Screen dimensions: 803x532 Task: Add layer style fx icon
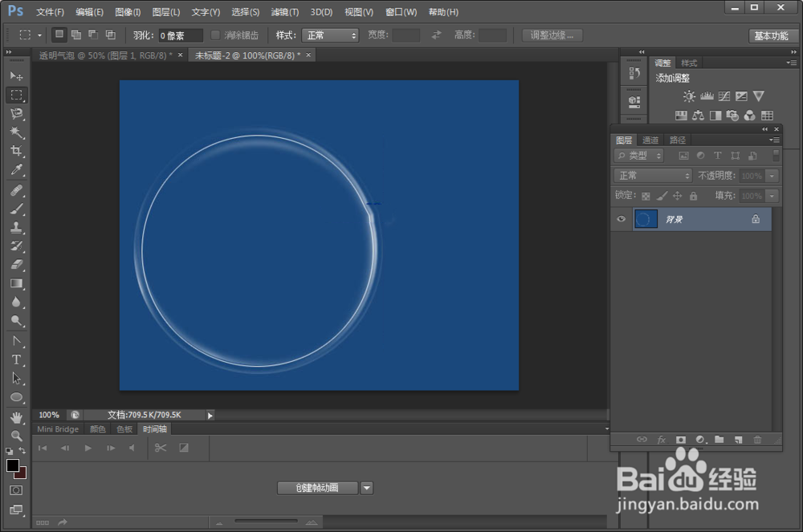coord(661,440)
